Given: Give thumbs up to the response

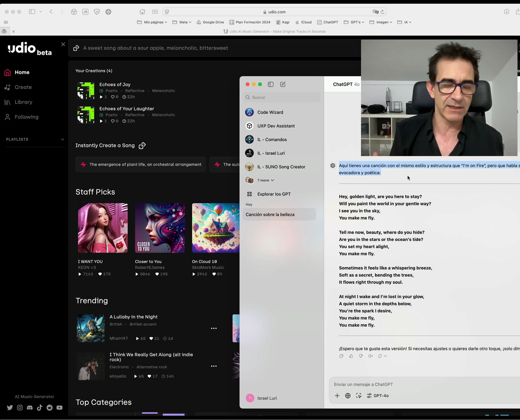Looking at the screenshot, I should (x=351, y=356).
